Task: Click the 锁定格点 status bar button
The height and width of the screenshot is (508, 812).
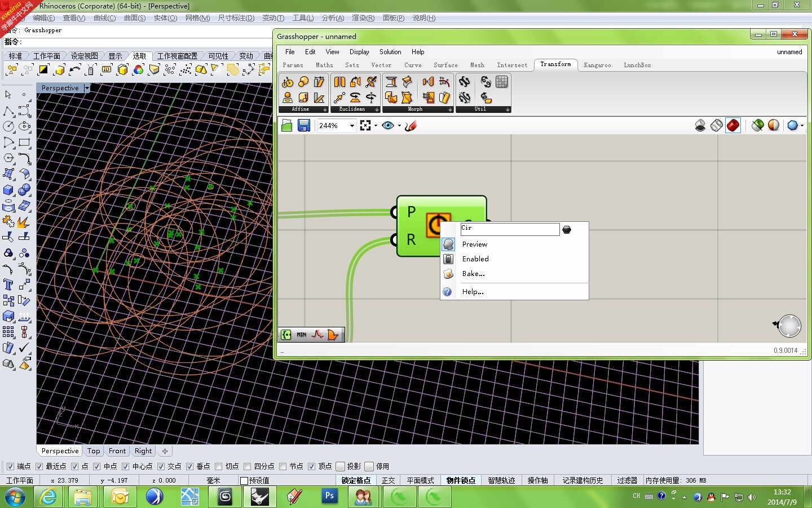Action: point(356,480)
